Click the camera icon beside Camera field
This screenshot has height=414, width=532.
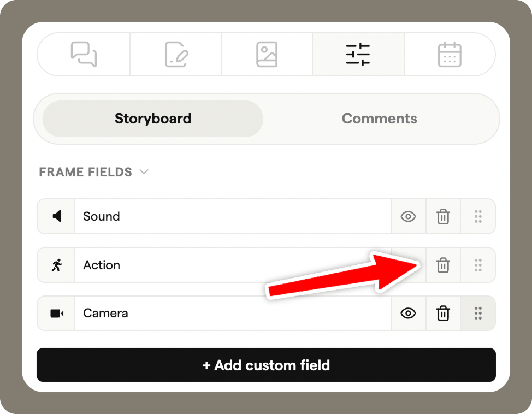[55, 313]
